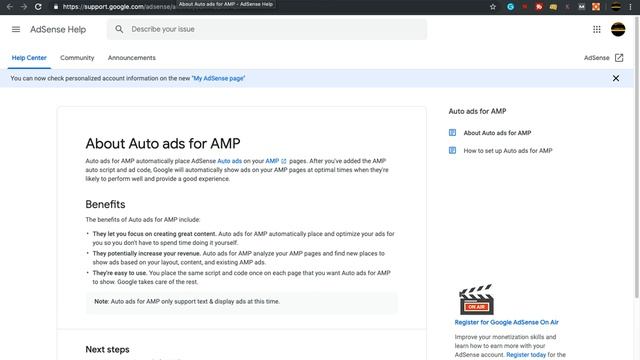The height and width of the screenshot is (360, 640).
Task: Open the orange square extension icon
Action: click(x=596, y=7)
